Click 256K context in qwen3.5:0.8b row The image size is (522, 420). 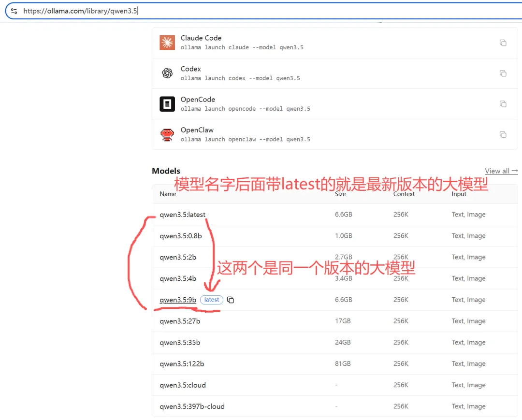pos(401,236)
